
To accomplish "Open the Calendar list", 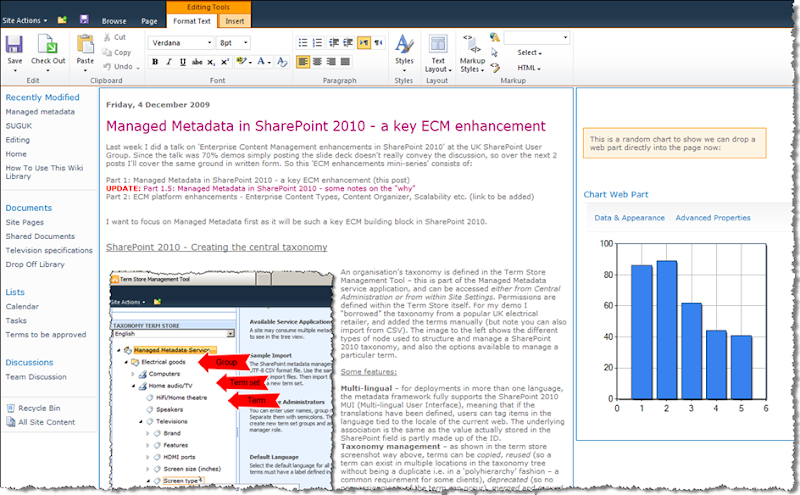I will pyautogui.click(x=22, y=306).
